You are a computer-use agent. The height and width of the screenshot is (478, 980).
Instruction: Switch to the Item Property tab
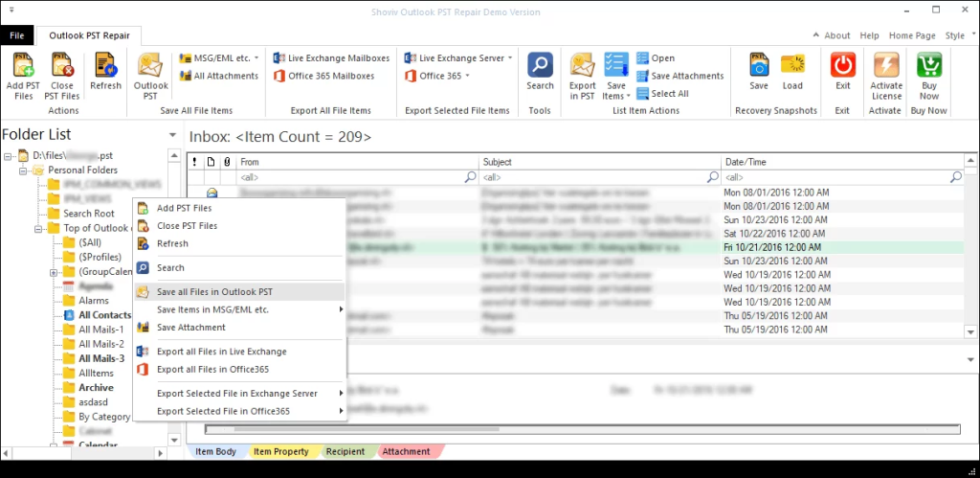(x=283, y=451)
